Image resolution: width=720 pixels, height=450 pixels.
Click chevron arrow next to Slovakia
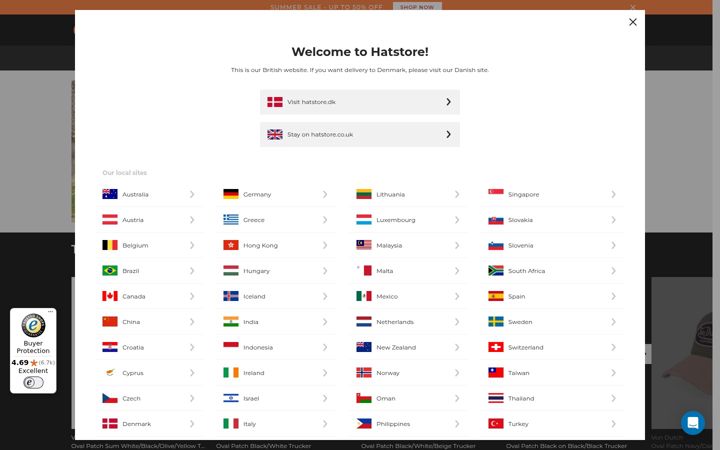[613, 220]
